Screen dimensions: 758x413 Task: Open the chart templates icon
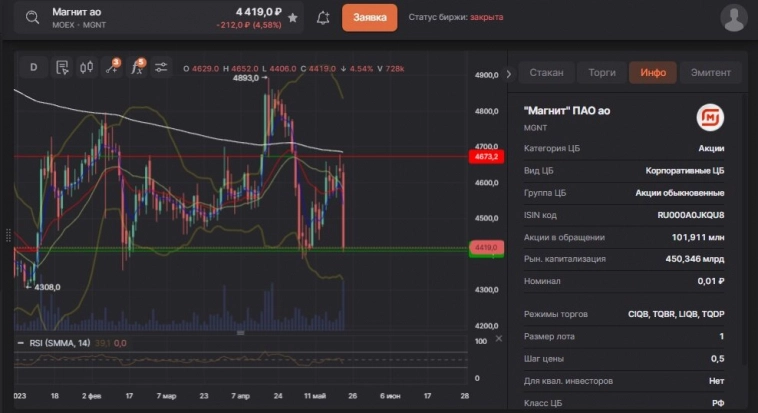pos(62,67)
